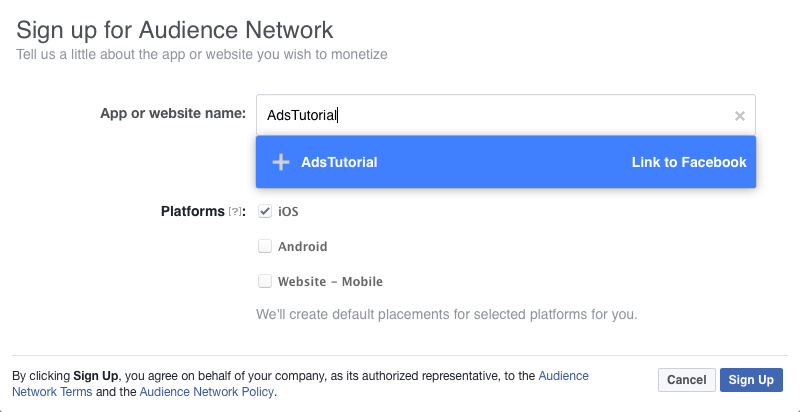Click the App or website name label
800x412 pixels.
coord(173,113)
